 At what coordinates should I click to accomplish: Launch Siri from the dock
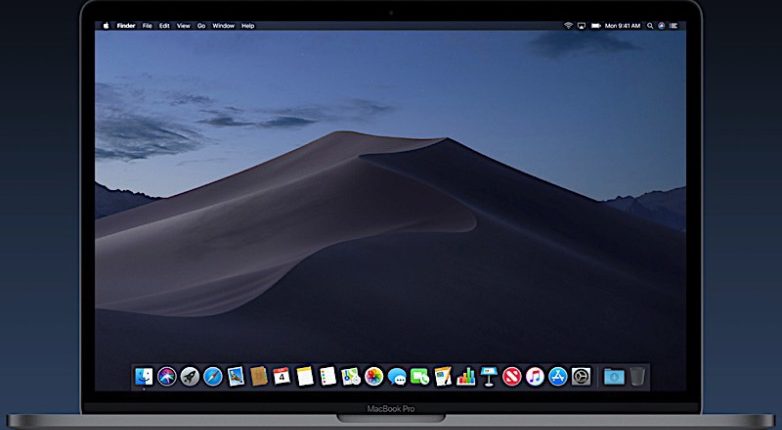click(x=167, y=376)
